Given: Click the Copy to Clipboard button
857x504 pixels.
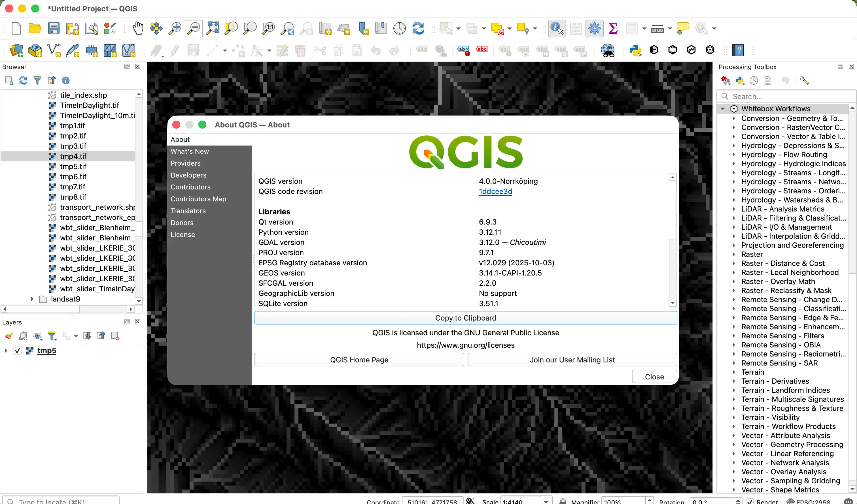Looking at the screenshot, I should pos(466,318).
